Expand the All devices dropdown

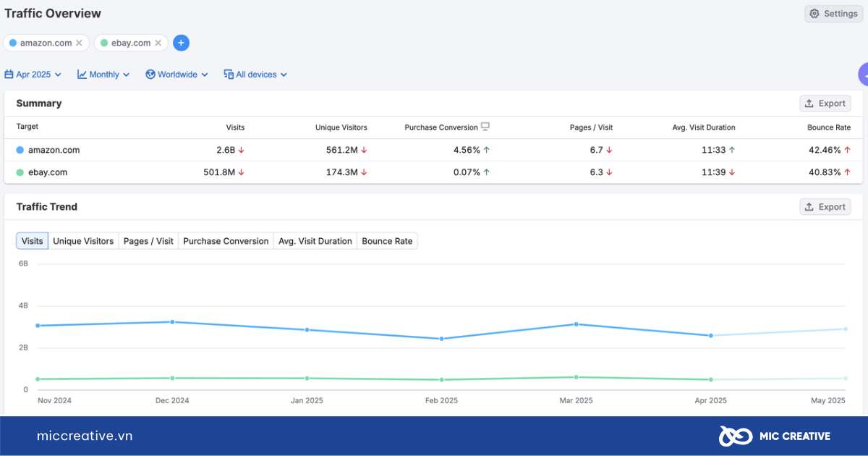tap(256, 75)
